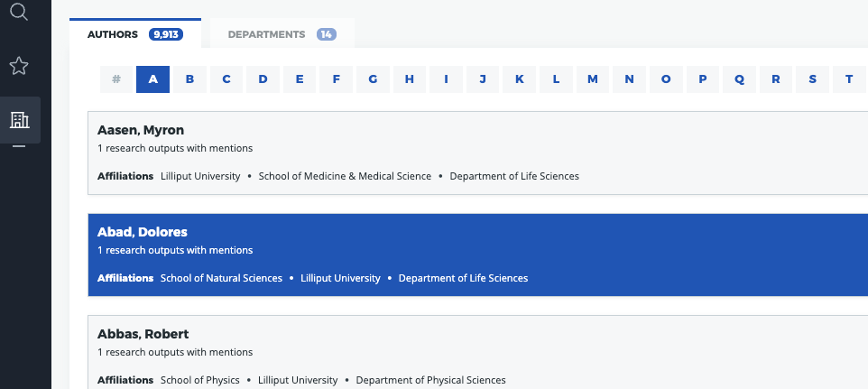Image resolution: width=868 pixels, height=389 pixels.
Task: Select letter A in alphabet filter
Action: click(153, 79)
